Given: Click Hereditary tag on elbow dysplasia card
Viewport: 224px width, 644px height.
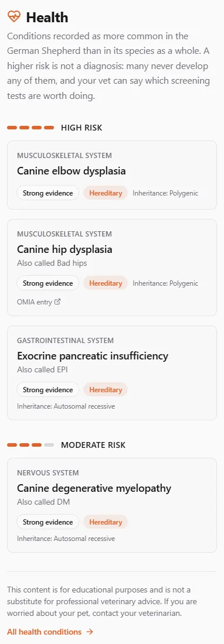Looking at the screenshot, I should [106, 193].
